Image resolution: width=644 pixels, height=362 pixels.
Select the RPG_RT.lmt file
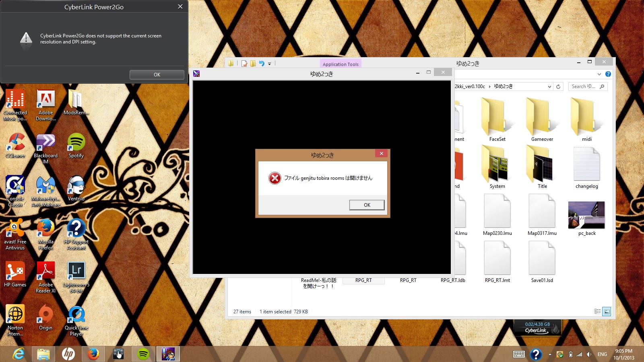(497, 261)
